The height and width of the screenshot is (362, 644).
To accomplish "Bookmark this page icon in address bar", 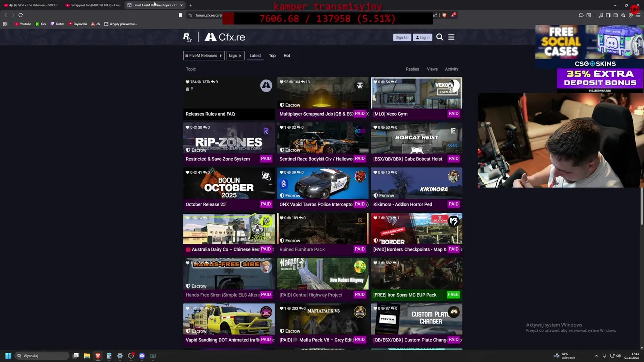I will point(180,15).
